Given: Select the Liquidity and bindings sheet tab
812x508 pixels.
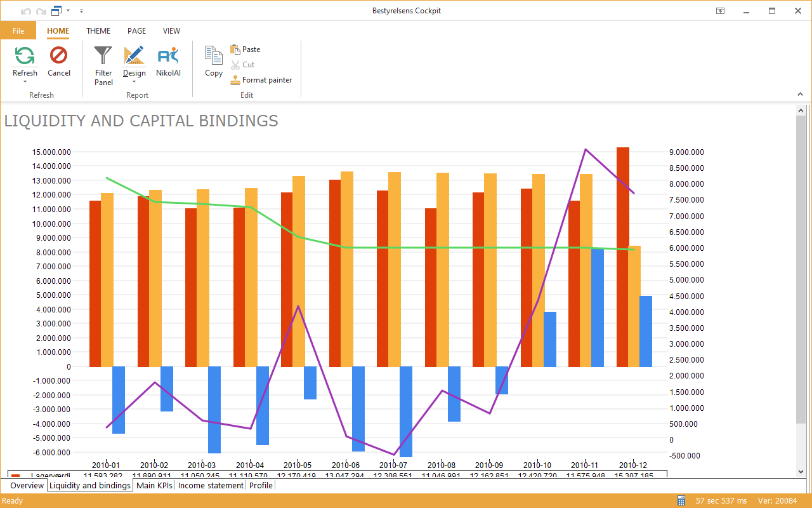Looking at the screenshot, I should click(x=90, y=485).
